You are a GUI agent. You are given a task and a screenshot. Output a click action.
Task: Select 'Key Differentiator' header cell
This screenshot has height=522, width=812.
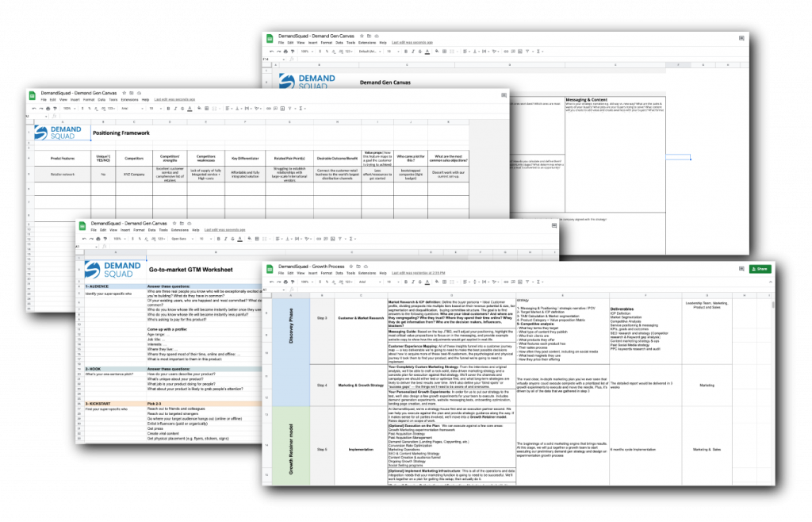[245, 158]
